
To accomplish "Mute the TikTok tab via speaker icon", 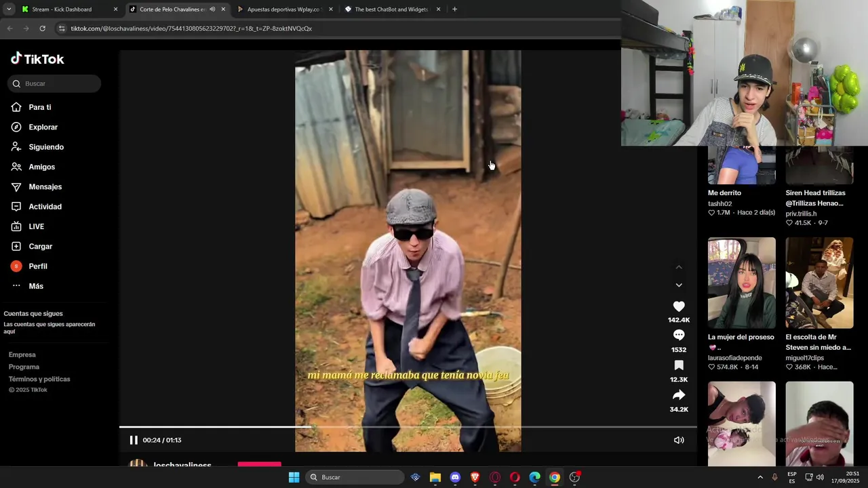I will click(212, 9).
